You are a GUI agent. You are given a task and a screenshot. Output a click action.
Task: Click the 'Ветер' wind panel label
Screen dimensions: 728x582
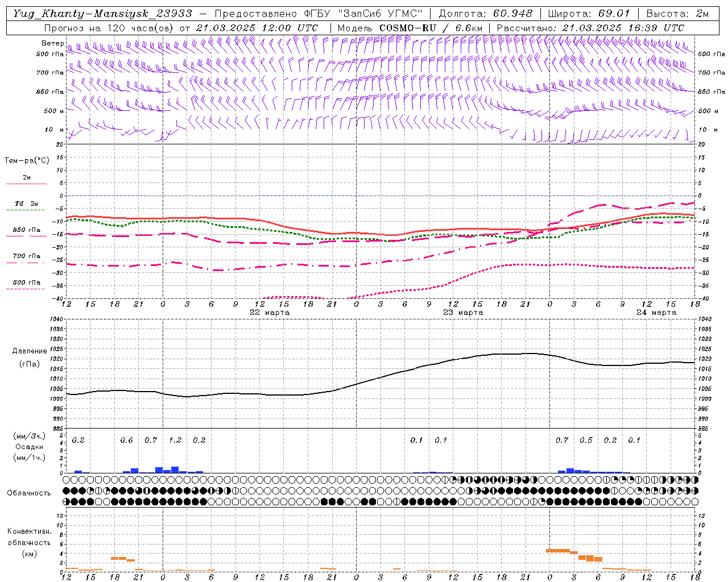coord(53,43)
